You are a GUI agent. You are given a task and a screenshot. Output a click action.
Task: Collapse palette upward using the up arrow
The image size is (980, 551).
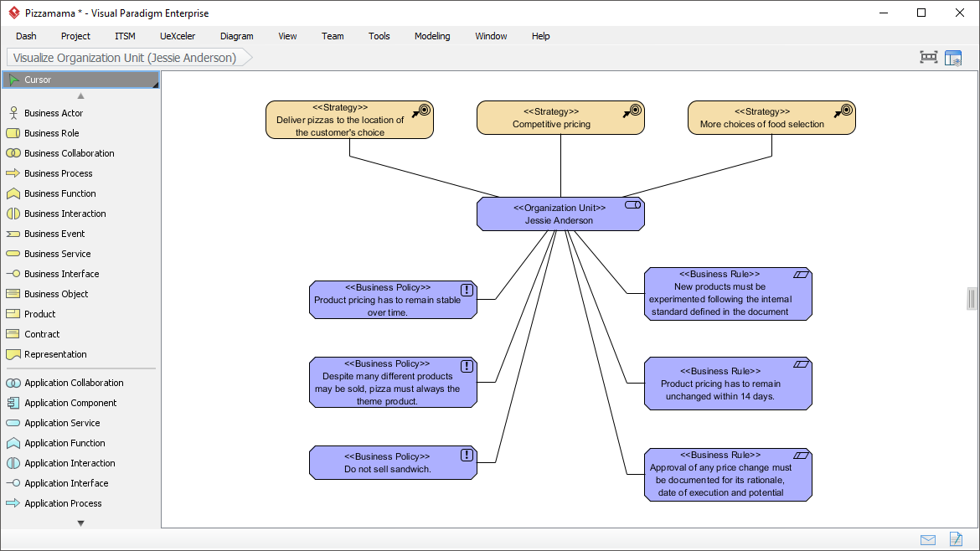(x=80, y=95)
